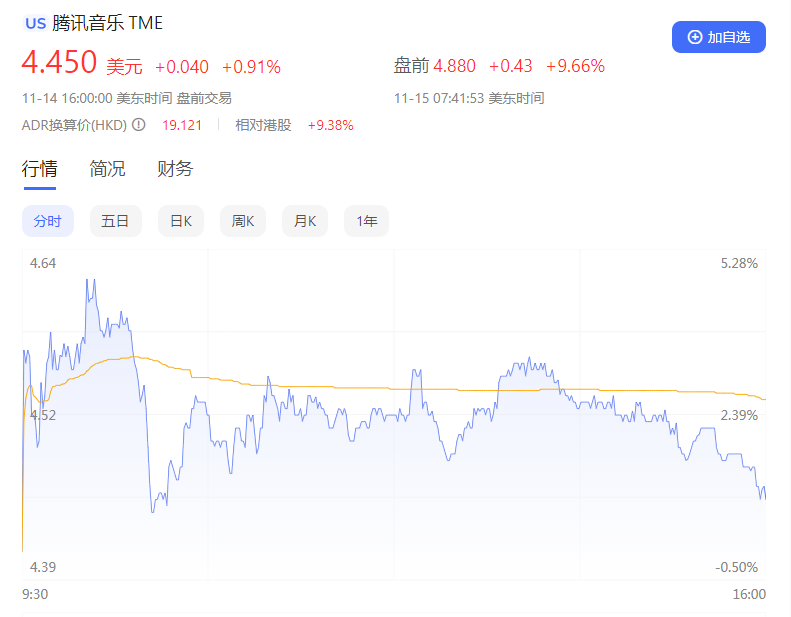The image size is (791, 617).
Task: Click the chart axis label 4.64
Action: click(43, 263)
